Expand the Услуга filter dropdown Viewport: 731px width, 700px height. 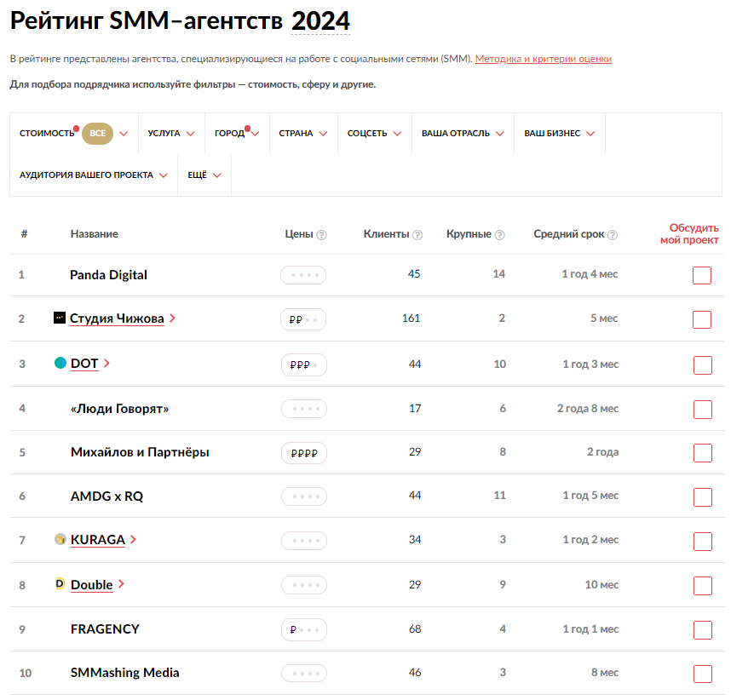[x=170, y=134]
